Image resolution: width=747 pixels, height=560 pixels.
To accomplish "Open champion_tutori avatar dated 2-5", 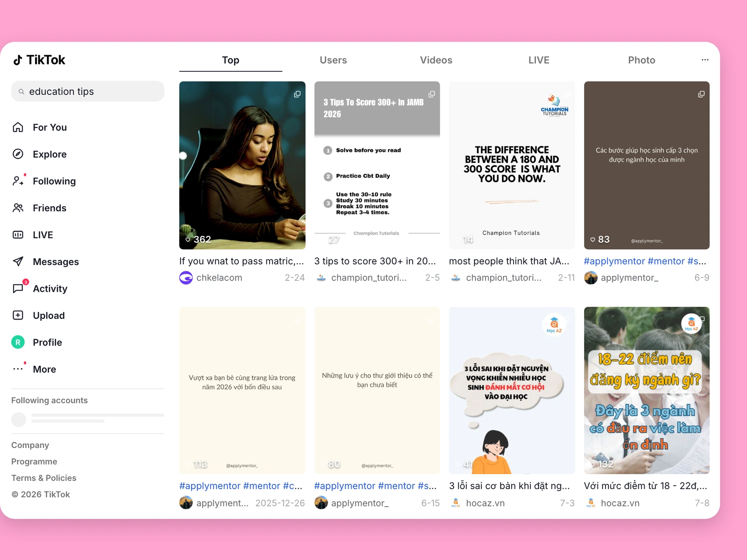I will click(321, 278).
